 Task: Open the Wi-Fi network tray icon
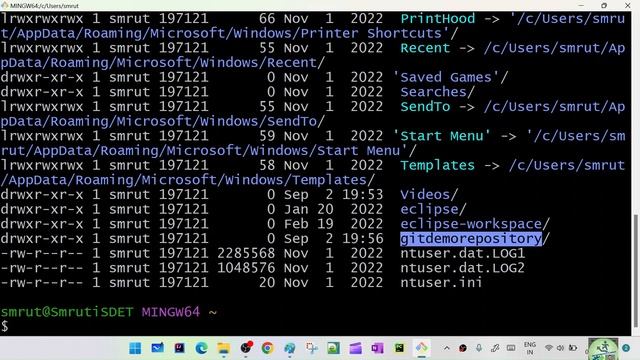click(x=549, y=348)
